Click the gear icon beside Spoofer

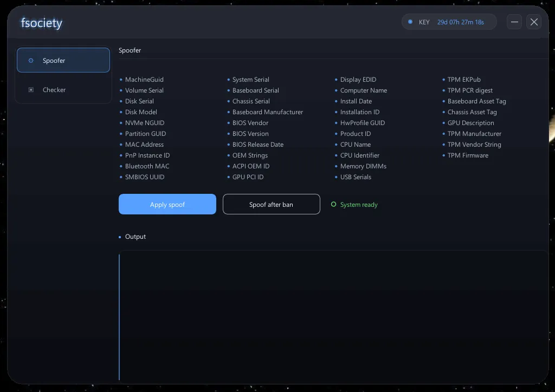[31, 61]
